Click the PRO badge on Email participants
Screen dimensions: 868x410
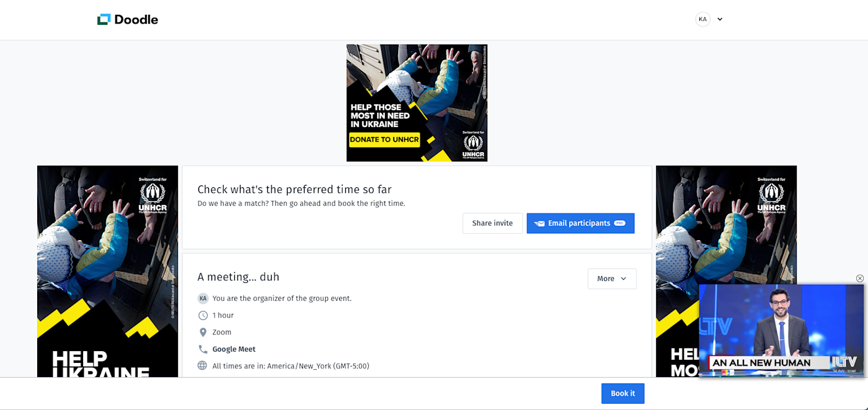coord(619,223)
